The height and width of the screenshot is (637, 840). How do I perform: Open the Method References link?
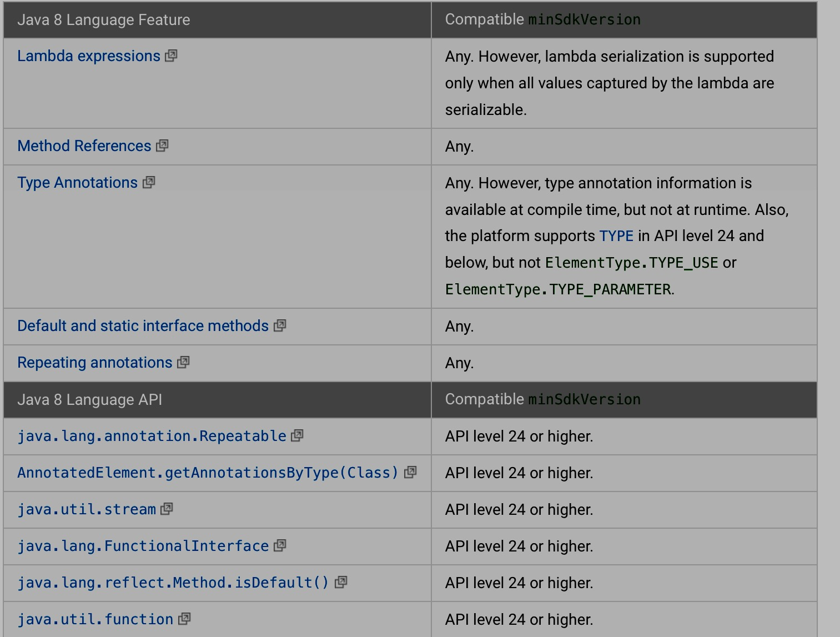84,146
